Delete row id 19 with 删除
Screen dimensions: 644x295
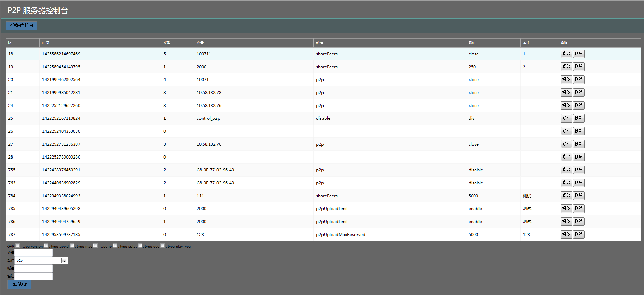coord(578,67)
